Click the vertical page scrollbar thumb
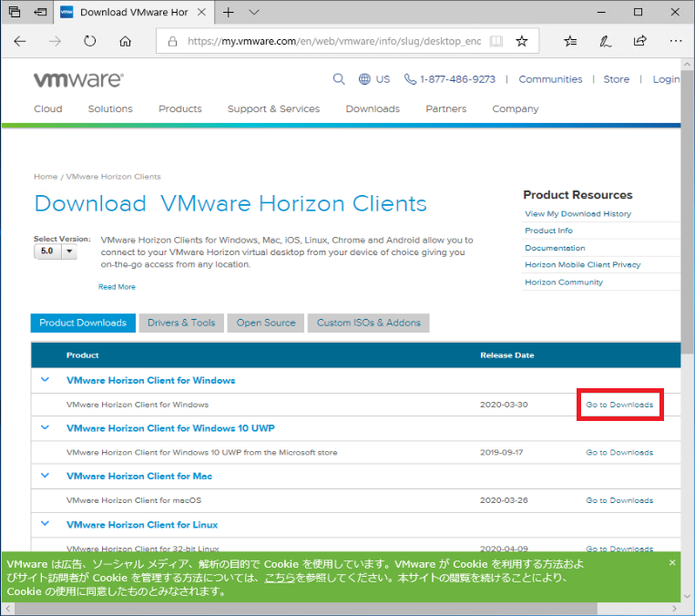This screenshot has height=616, width=695. (x=687, y=211)
